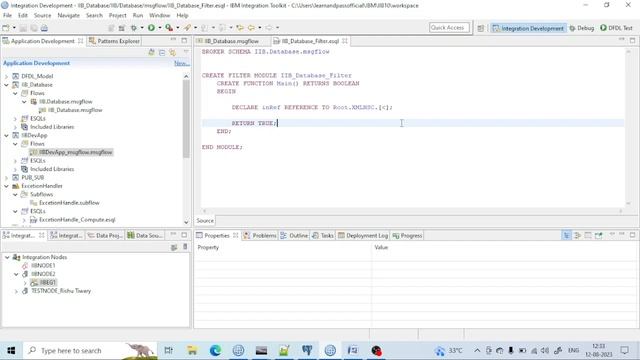Switch to DFDL Test perspective
The width and height of the screenshot is (640, 360).
(616, 28)
